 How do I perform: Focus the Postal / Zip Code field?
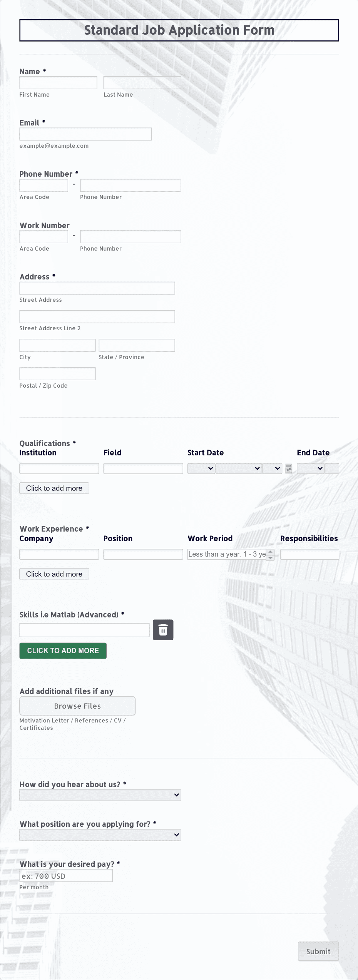[x=57, y=373]
